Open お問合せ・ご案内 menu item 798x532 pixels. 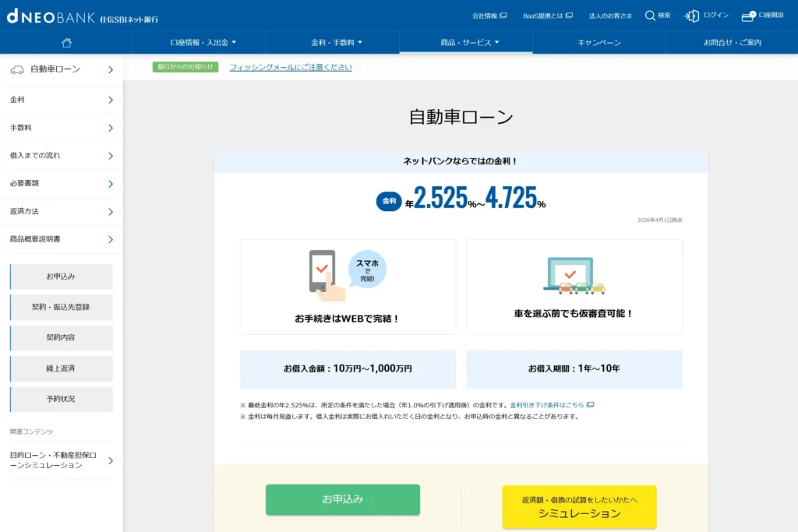coord(732,42)
